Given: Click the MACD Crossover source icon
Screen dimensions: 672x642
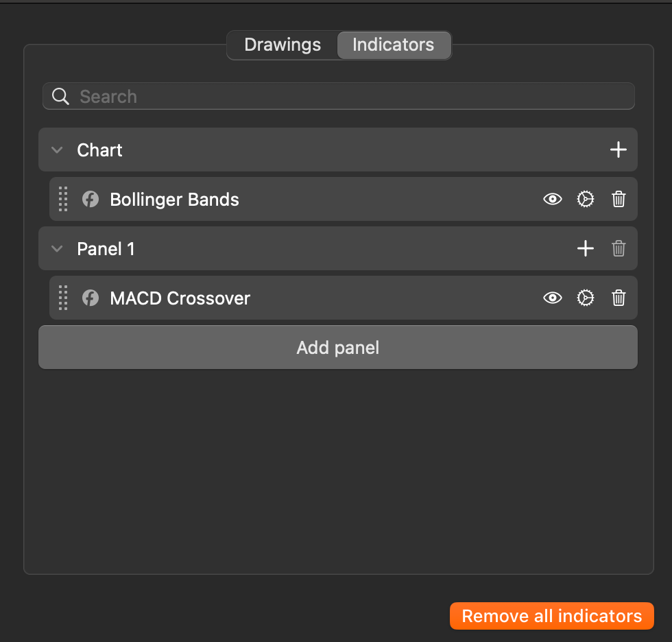Looking at the screenshot, I should (x=91, y=298).
